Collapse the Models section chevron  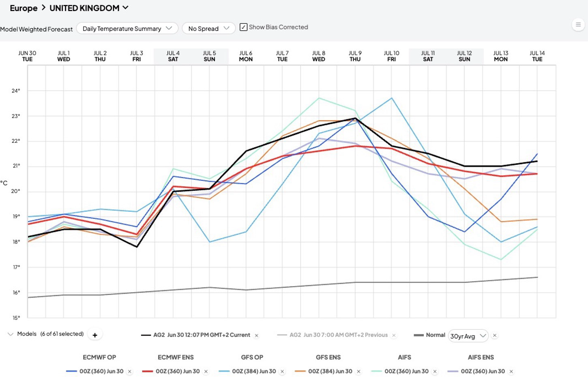[10, 334]
